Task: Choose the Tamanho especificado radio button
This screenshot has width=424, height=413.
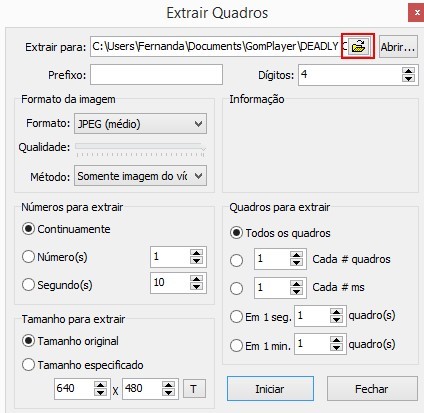Action: click(x=28, y=365)
